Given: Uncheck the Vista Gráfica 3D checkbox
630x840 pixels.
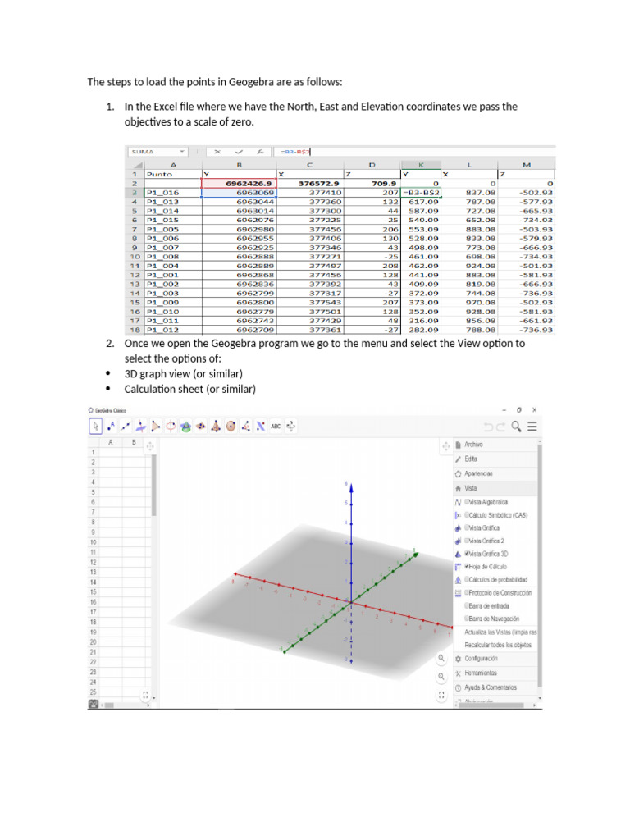Looking at the screenshot, I should [x=467, y=554].
